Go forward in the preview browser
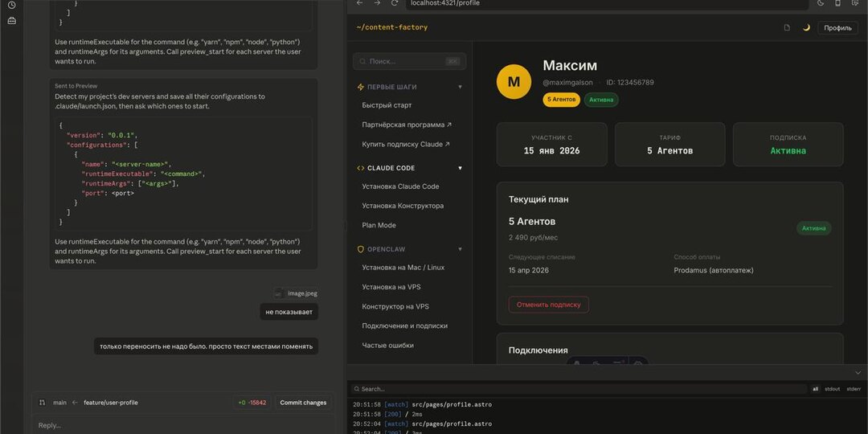 pos(377,2)
